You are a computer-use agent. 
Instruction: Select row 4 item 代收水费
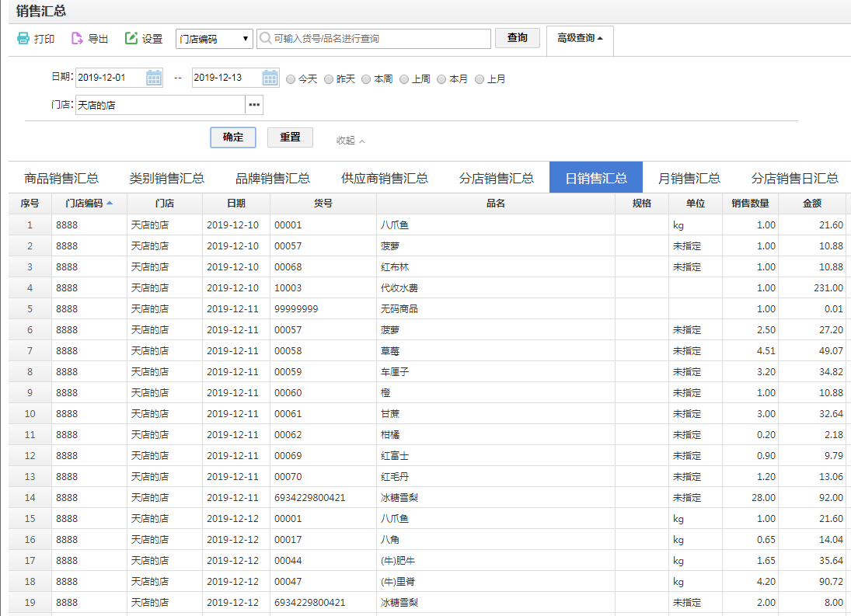coord(399,288)
